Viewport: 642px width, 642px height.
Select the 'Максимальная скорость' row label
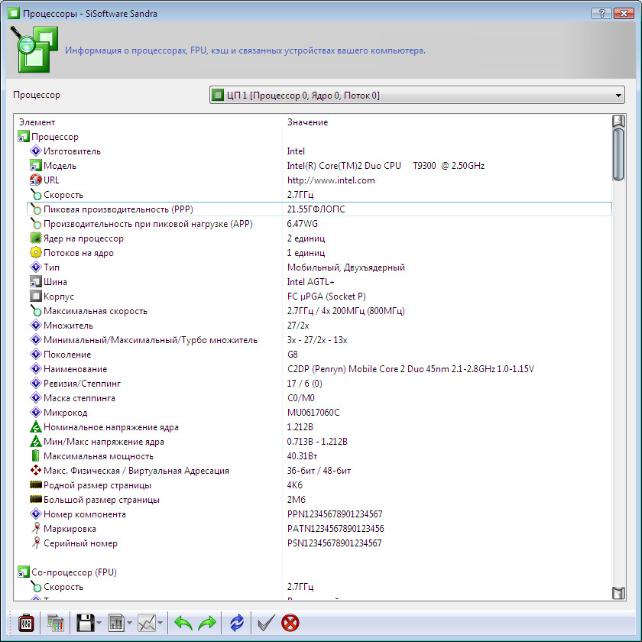pyautogui.click(x=95, y=311)
